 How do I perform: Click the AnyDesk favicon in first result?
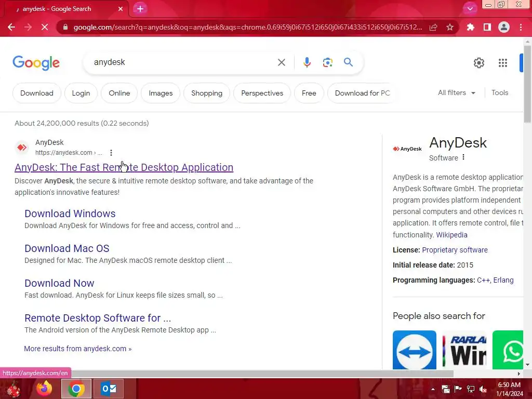(x=22, y=147)
